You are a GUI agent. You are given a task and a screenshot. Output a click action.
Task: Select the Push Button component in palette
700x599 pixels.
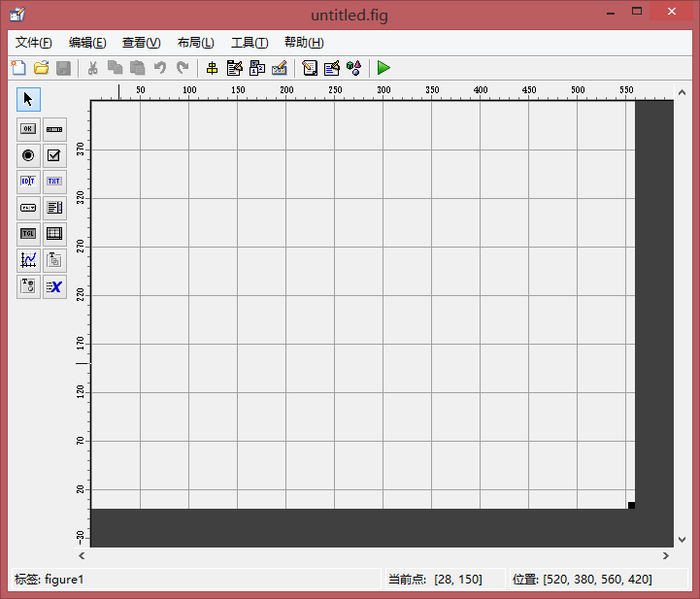[28, 128]
